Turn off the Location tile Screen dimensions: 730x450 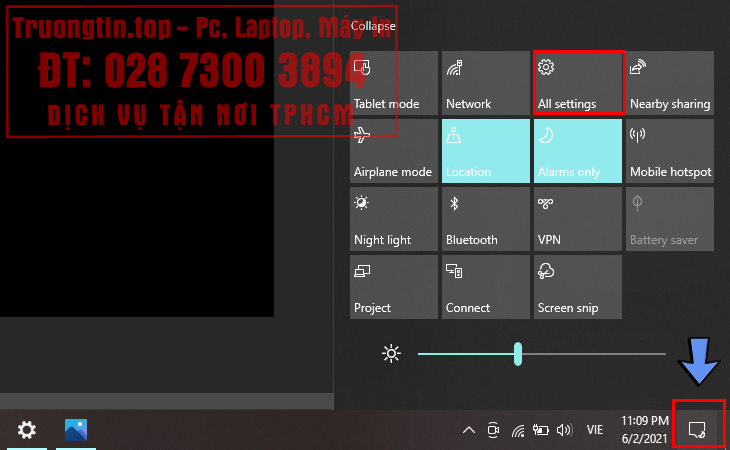[x=486, y=151]
